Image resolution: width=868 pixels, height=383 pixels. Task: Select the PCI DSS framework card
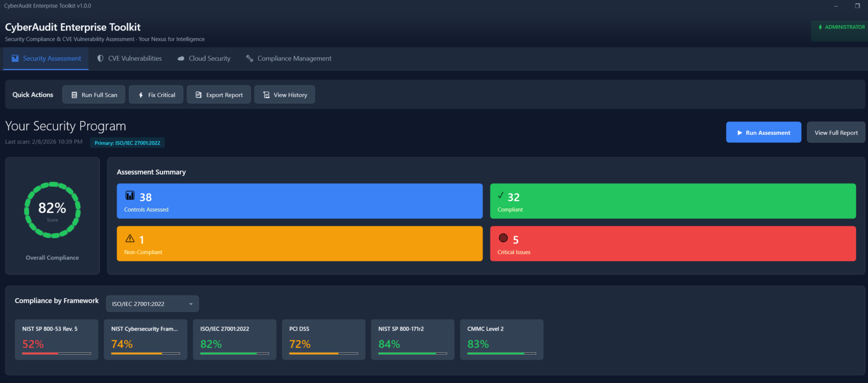pyautogui.click(x=324, y=339)
